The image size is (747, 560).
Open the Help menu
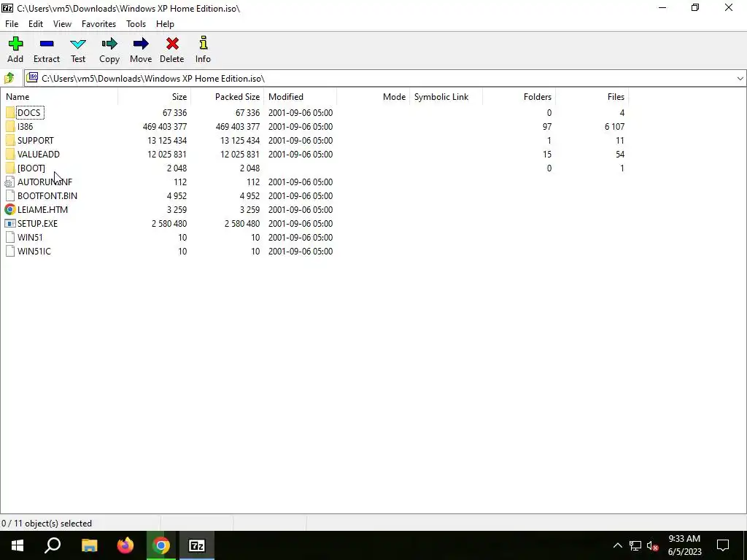[165, 24]
